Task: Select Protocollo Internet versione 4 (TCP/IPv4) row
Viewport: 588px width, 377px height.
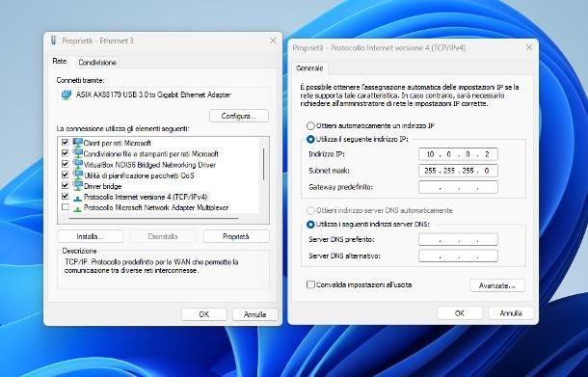Action: (x=146, y=197)
